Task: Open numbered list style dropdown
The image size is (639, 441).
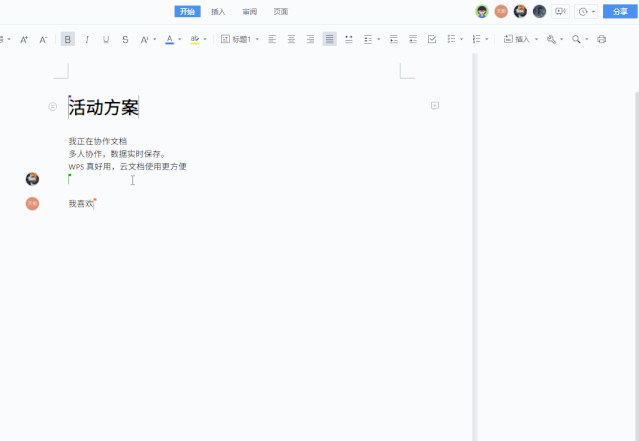Action: (x=487, y=40)
